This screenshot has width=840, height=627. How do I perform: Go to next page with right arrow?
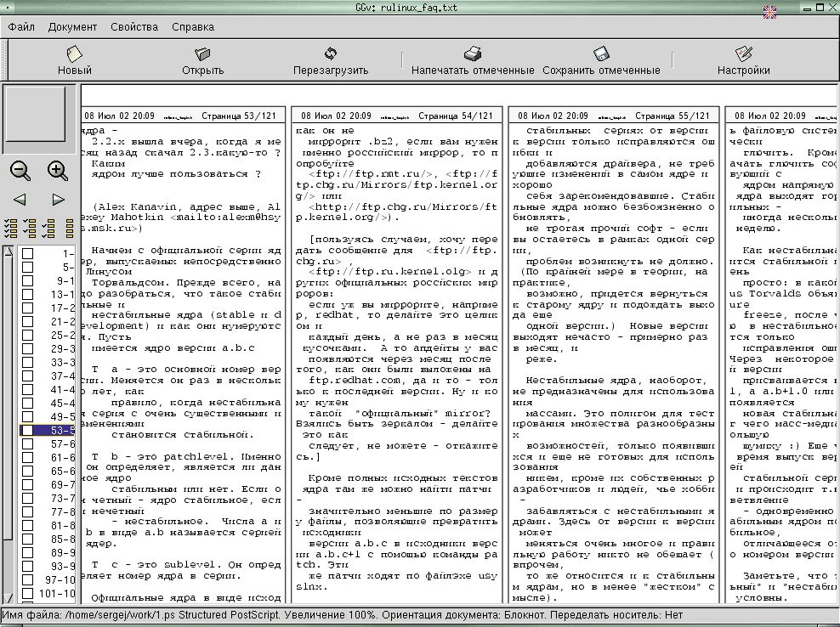click(x=59, y=200)
